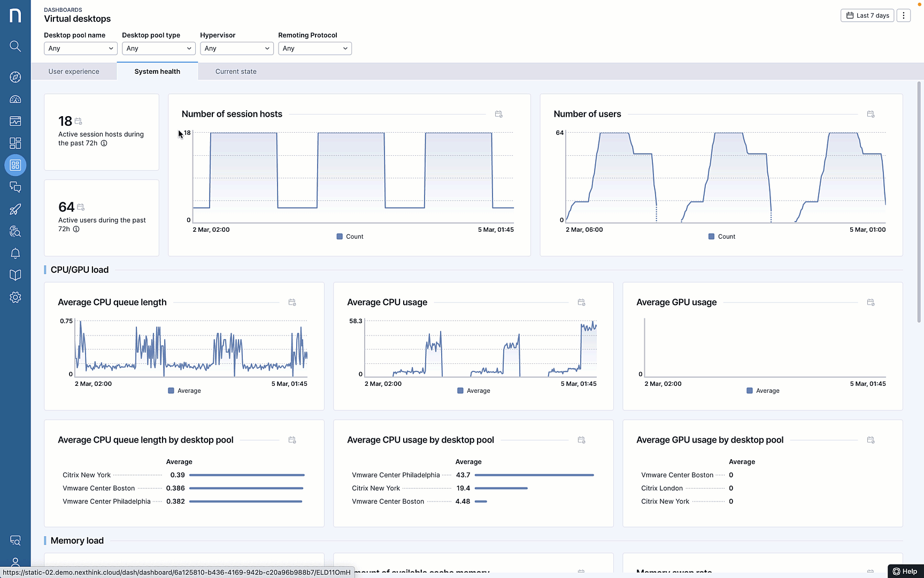
Task: Click the info icon beside active session hosts
Action: pyautogui.click(x=104, y=143)
